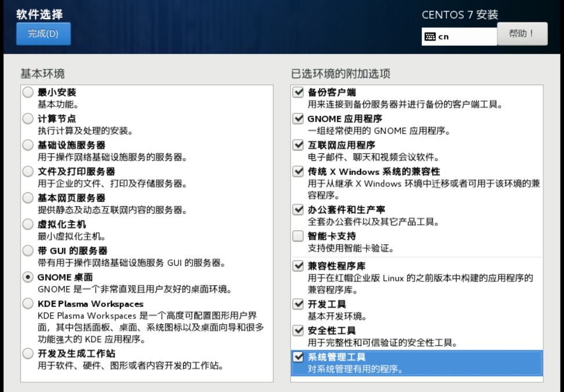Click the CENTOS 7 安装 title
The image size is (564, 392).
point(460,14)
